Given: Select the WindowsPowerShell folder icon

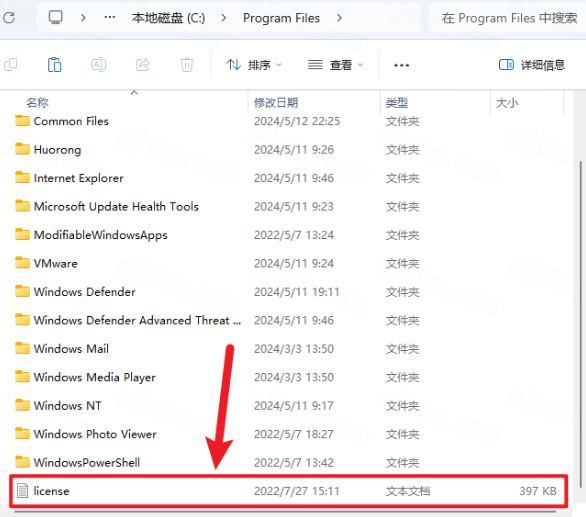Looking at the screenshot, I should (22, 462).
